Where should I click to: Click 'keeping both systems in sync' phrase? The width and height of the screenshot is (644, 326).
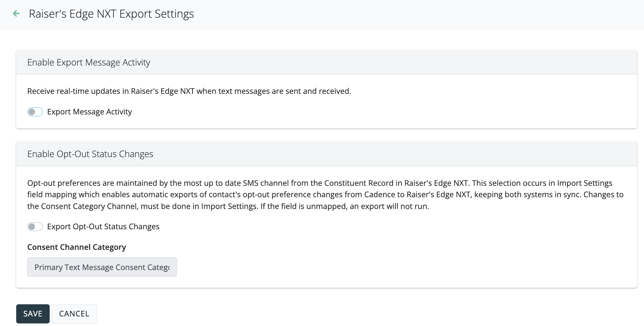click(x=527, y=195)
